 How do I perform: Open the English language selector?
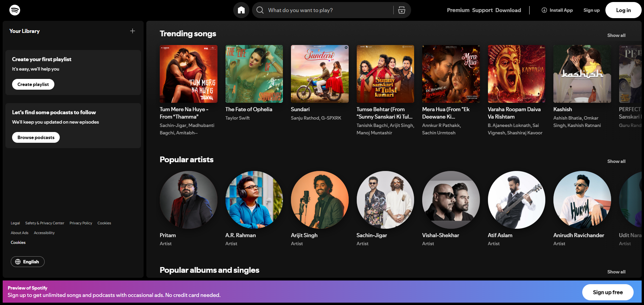tap(28, 262)
